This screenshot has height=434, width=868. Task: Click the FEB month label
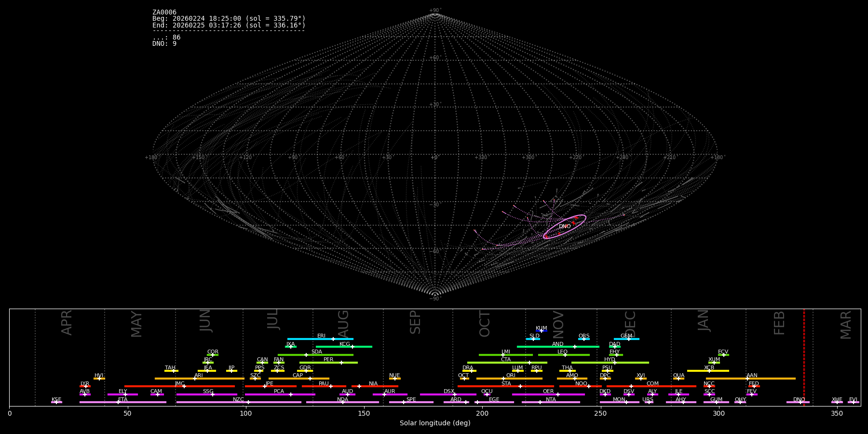coord(779,323)
